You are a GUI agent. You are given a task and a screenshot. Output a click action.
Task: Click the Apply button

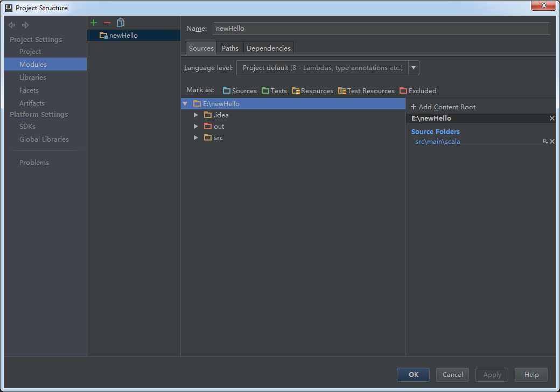point(492,375)
